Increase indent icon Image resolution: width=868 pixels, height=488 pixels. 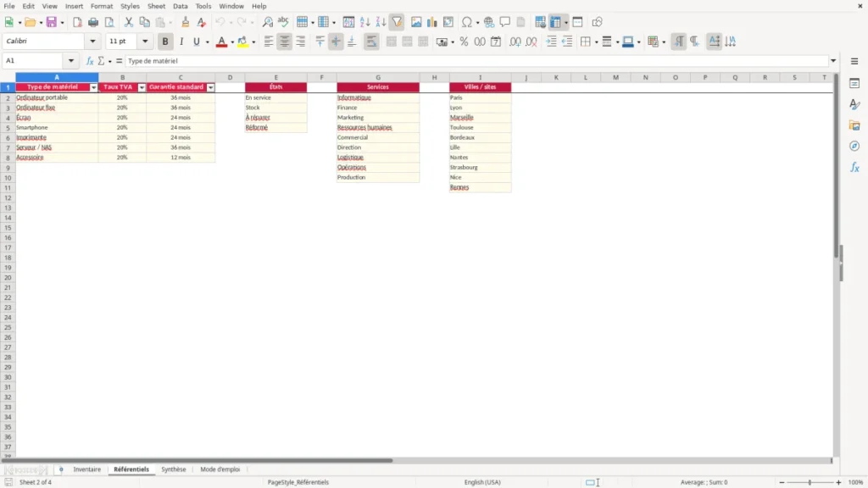[x=551, y=42]
